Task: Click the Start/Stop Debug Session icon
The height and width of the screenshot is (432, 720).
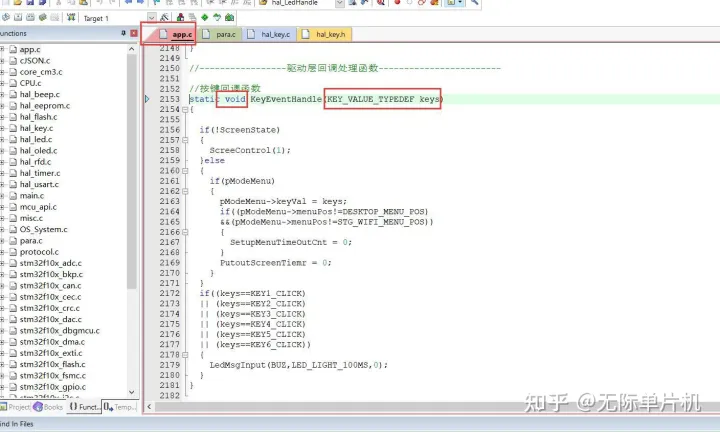Action: 381,2
